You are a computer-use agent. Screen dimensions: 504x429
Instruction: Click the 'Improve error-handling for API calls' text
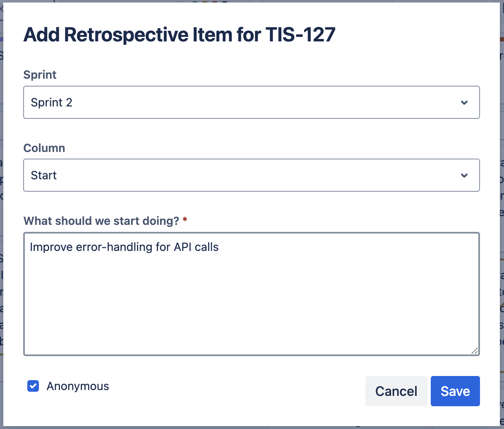tap(124, 247)
